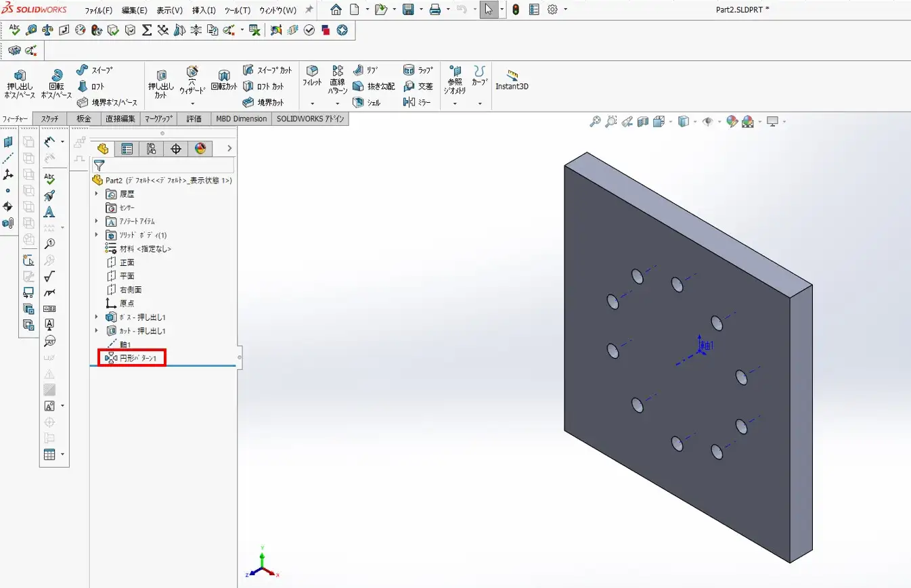Expand the ボス-押し出し1 feature node
The height and width of the screenshot is (588, 911).
coord(96,317)
